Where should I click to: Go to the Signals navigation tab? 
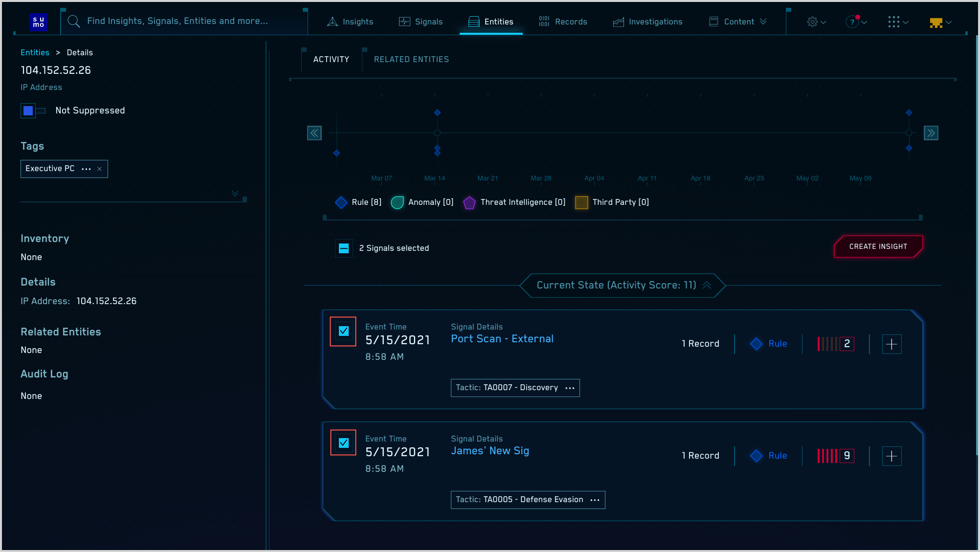421,22
